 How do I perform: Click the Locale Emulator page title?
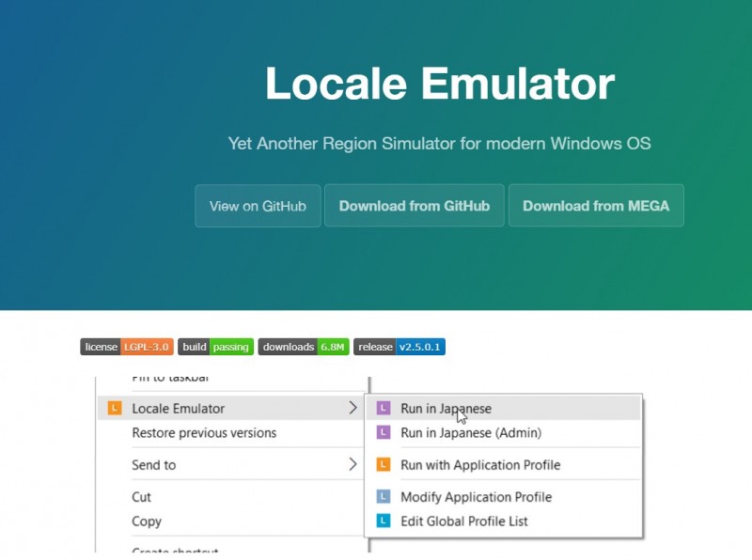pyautogui.click(x=440, y=84)
